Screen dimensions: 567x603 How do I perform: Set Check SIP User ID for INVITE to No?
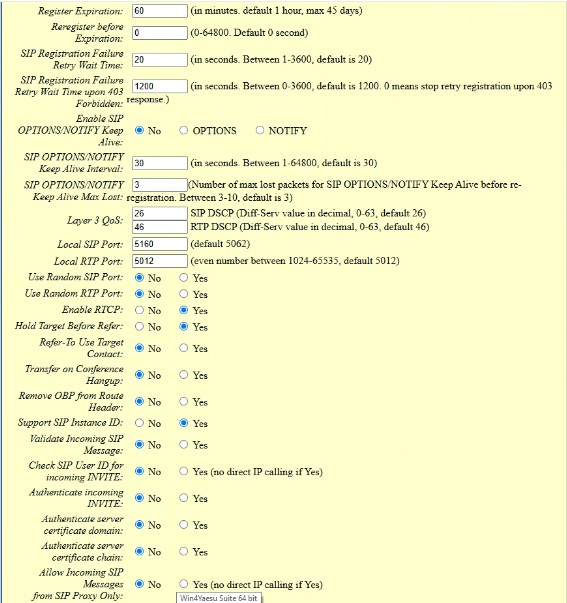(139, 471)
